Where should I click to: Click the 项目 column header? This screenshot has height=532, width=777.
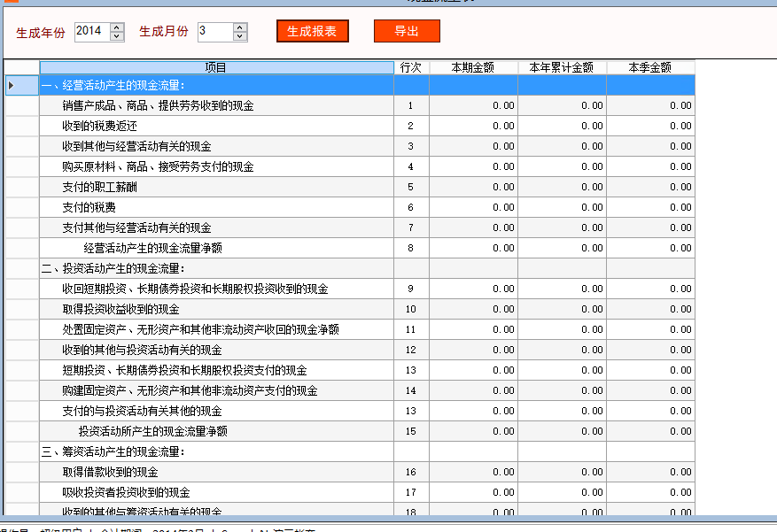tap(216, 67)
